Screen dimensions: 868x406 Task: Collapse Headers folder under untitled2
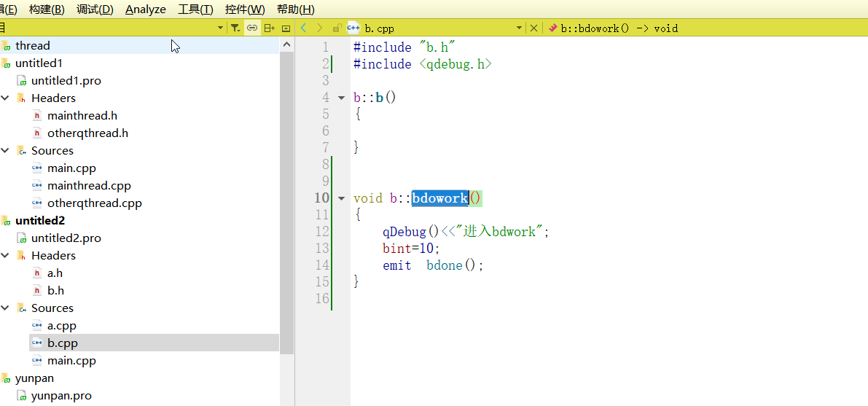(x=5, y=255)
